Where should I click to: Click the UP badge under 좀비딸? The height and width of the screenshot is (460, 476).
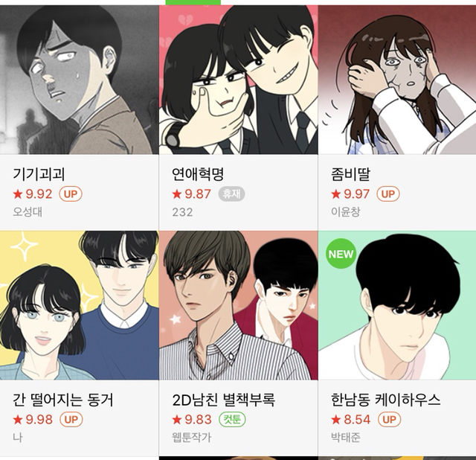tap(388, 194)
